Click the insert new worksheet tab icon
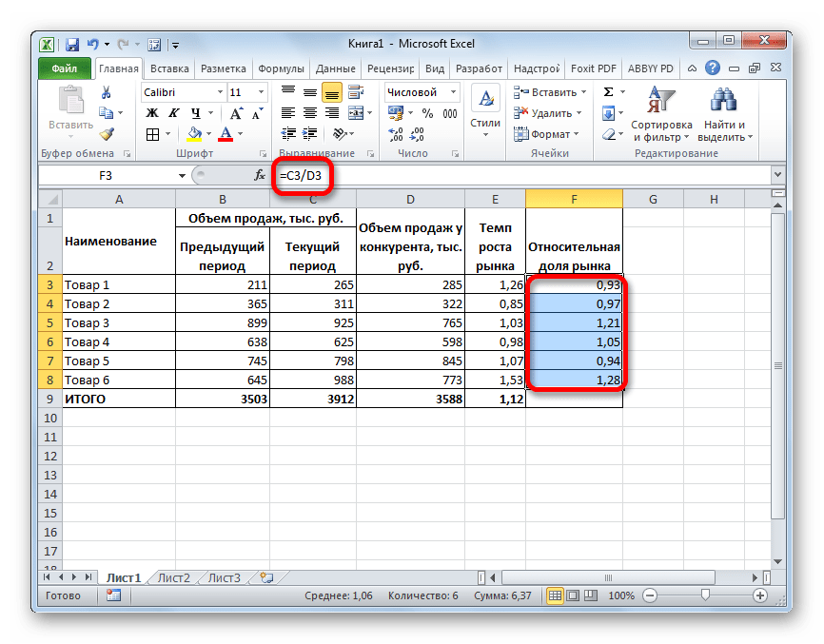This screenshot has height=644, width=824. [x=267, y=577]
